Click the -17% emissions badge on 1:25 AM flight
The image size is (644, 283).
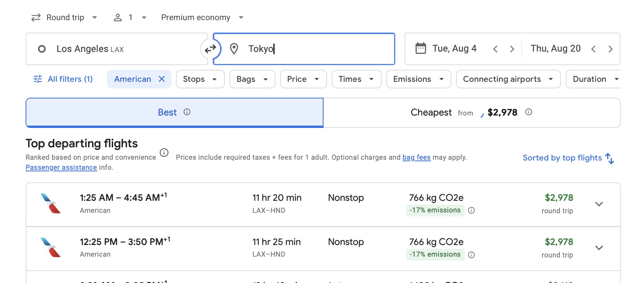pyautogui.click(x=435, y=210)
